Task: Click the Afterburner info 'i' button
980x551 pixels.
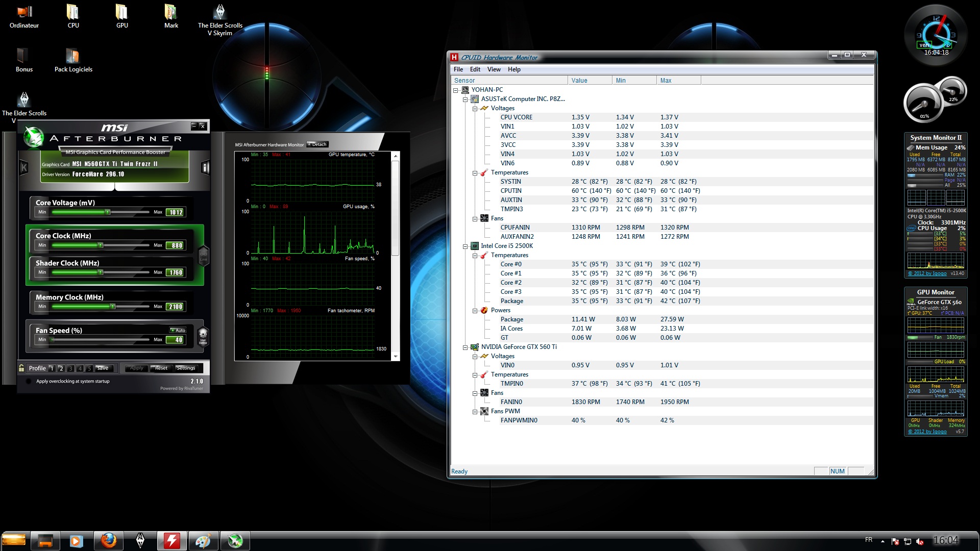Action: point(205,168)
